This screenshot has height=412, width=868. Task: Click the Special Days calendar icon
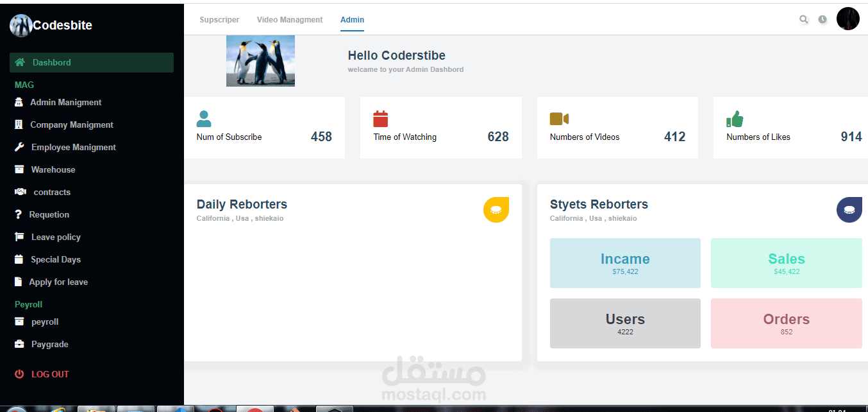click(21, 259)
